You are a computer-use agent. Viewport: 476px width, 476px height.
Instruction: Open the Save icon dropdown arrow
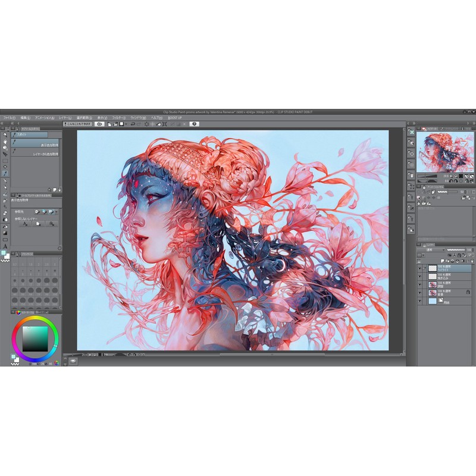[x=126, y=124]
